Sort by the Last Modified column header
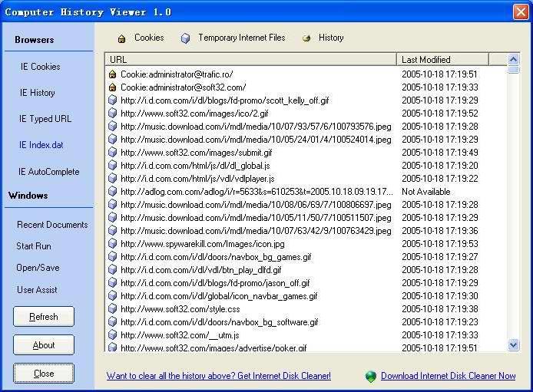 [x=442, y=60]
